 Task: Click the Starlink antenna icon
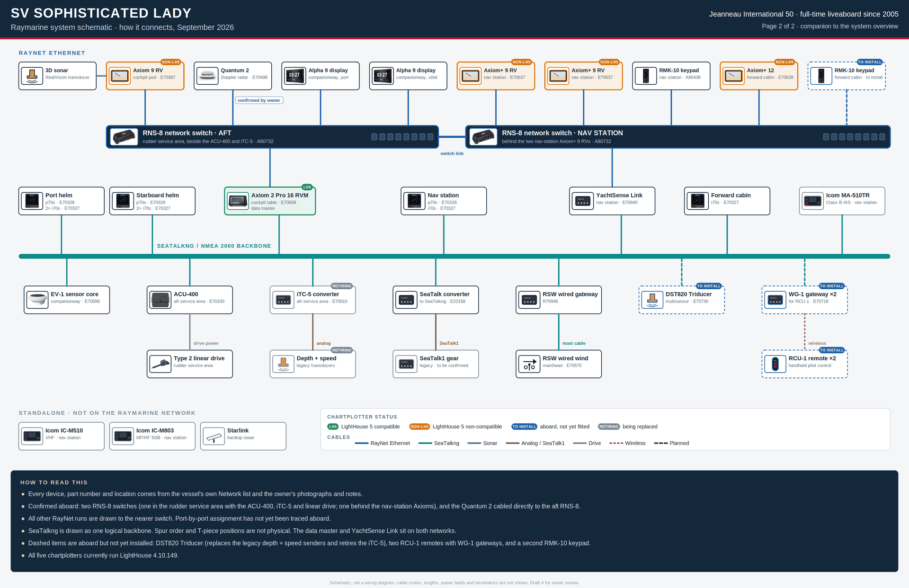[214, 436]
